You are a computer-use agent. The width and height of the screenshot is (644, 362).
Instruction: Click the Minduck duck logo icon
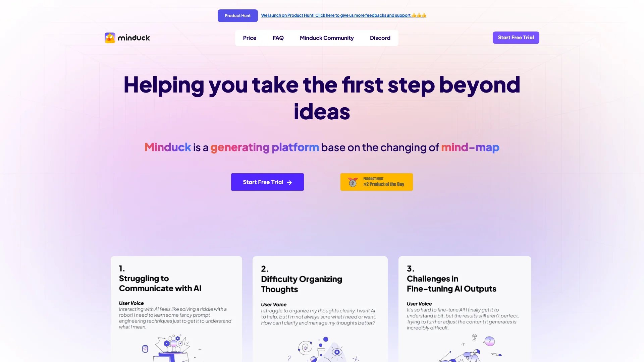tap(110, 38)
